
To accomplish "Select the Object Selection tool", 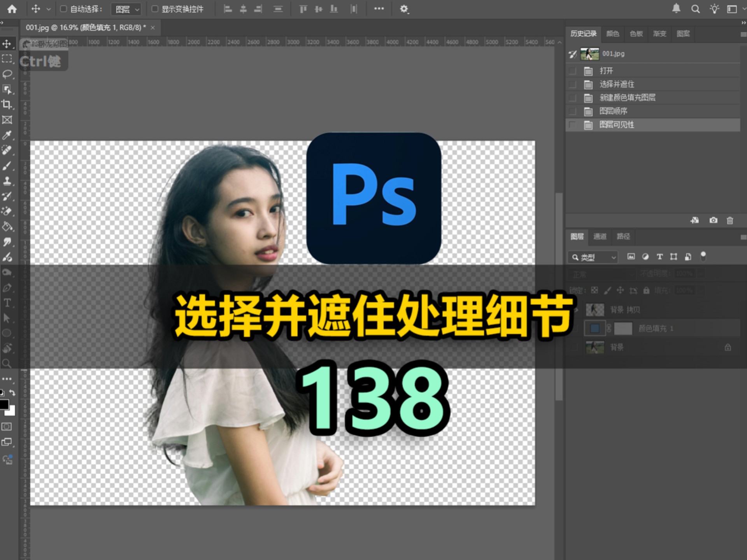I will 7,89.
